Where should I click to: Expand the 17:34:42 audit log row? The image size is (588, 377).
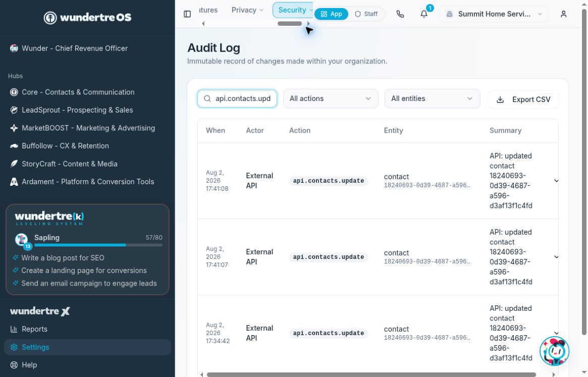pos(556,333)
